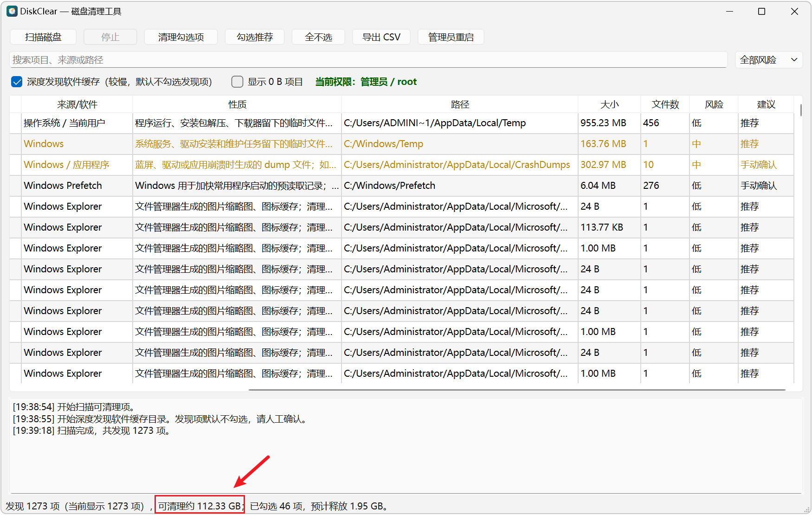
Task: Sort by the 来源/软件 column header
Action: pos(77,104)
